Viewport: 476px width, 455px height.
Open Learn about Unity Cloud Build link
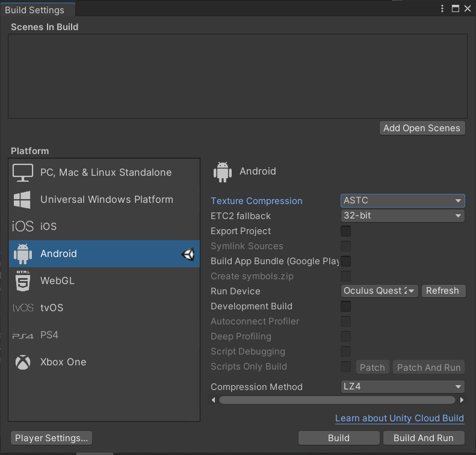(x=400, y=418)
